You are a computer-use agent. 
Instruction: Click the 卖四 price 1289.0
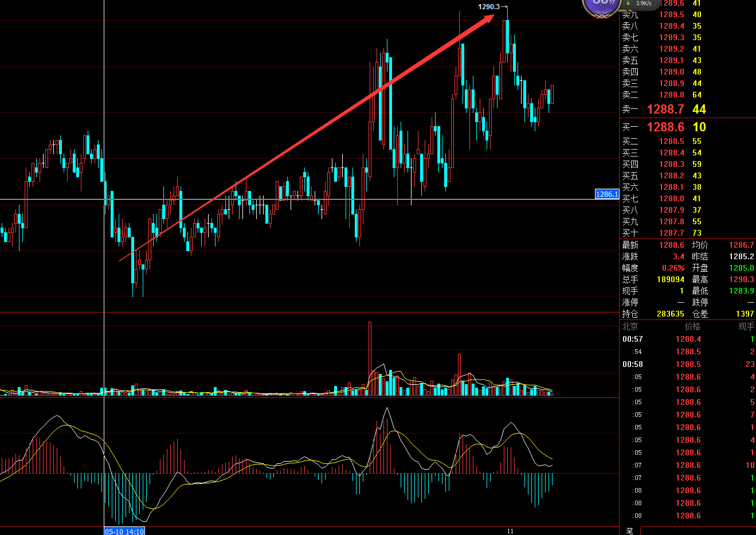click(672, 72)
